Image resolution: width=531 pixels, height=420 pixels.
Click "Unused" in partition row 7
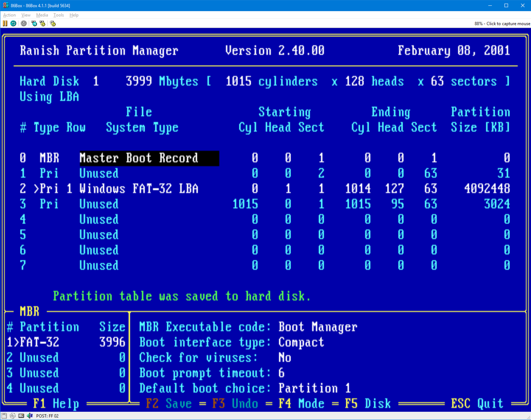click(x=99, y=266)
